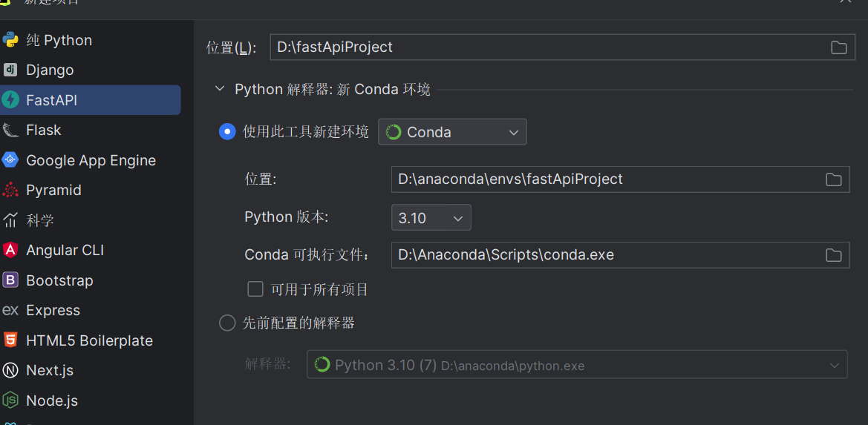Click the Node.js list label
This screenshot has width=868, height=425.
pyautogui.click(x=52, y=400)
